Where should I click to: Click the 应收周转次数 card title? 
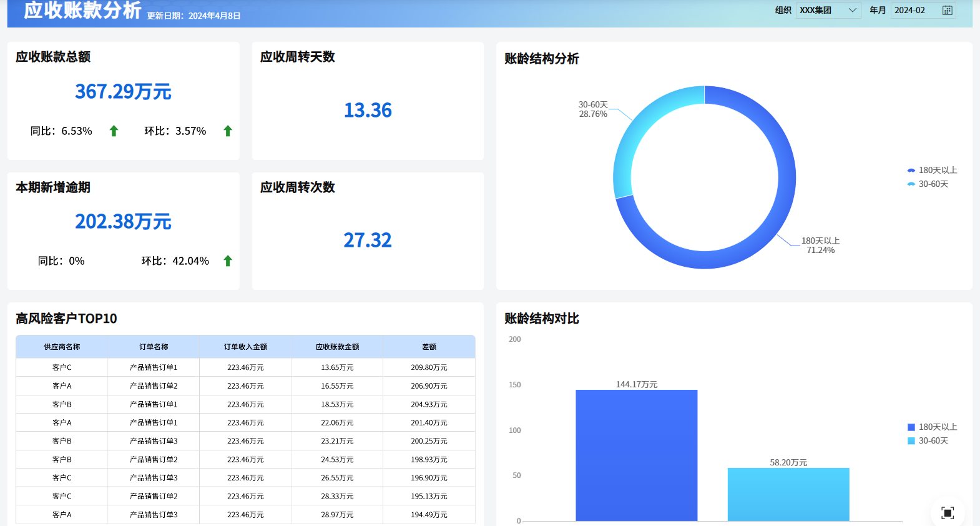click(x=298, y=187)
